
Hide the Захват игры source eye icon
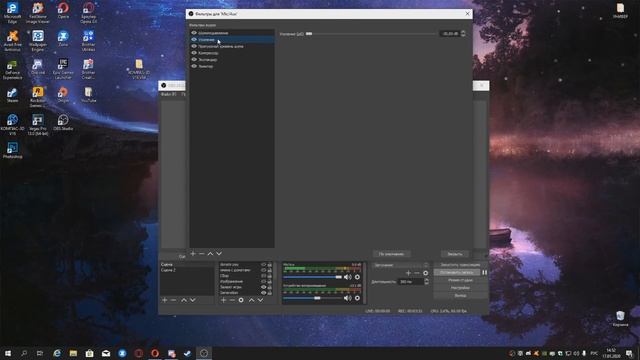(x=263, y=287)
